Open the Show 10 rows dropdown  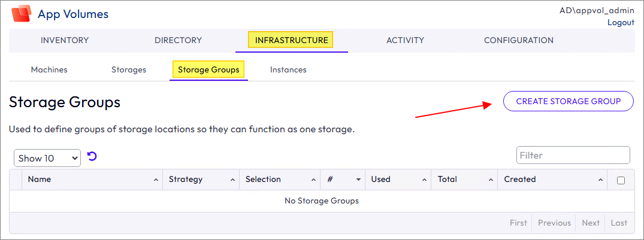(x=47, y=158)
